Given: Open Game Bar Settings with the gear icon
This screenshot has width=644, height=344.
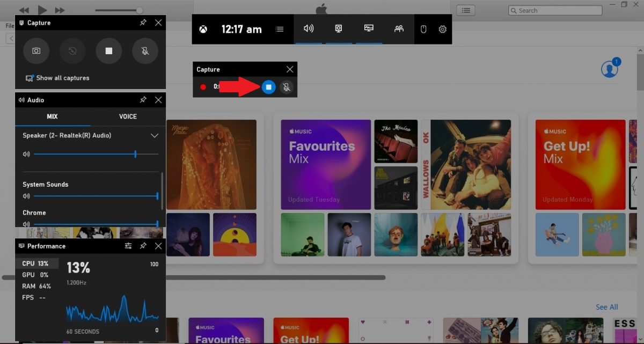Looking at the screenshot, I should 442,29.
